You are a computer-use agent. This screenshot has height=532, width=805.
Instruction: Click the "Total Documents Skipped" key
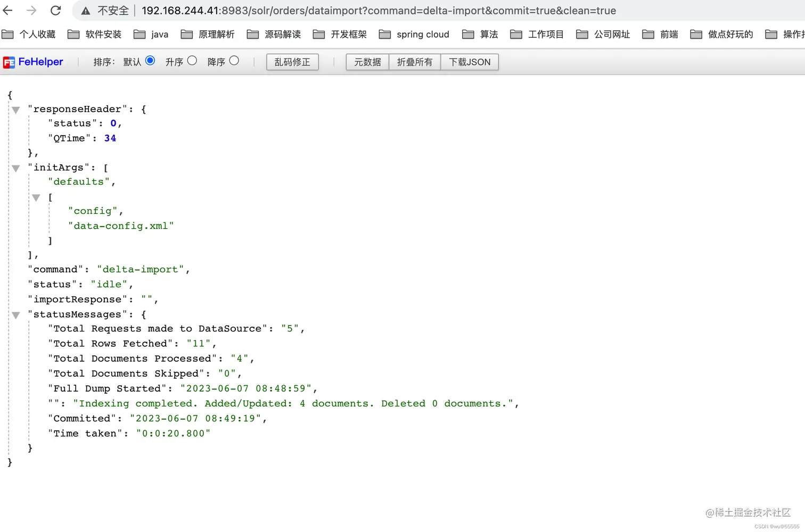(x=126, y=373)
